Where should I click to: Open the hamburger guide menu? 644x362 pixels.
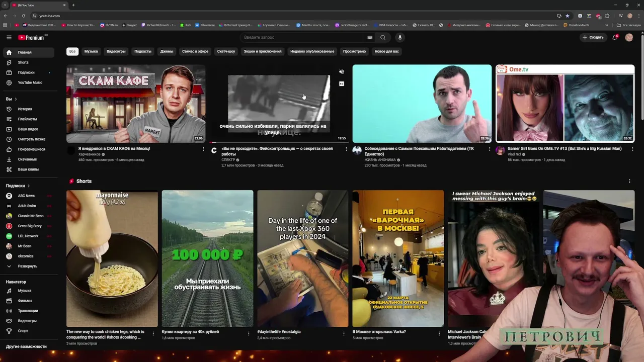pos(9,37)
